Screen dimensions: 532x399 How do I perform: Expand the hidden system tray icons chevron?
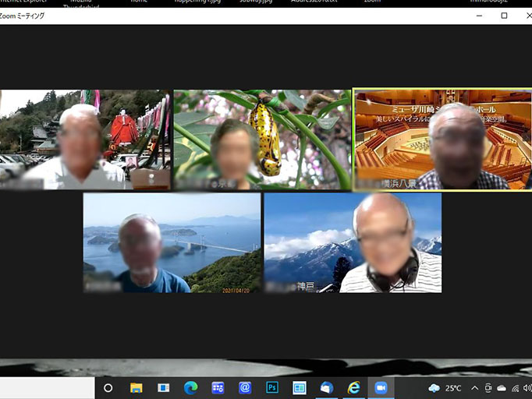tap(474, 388)
